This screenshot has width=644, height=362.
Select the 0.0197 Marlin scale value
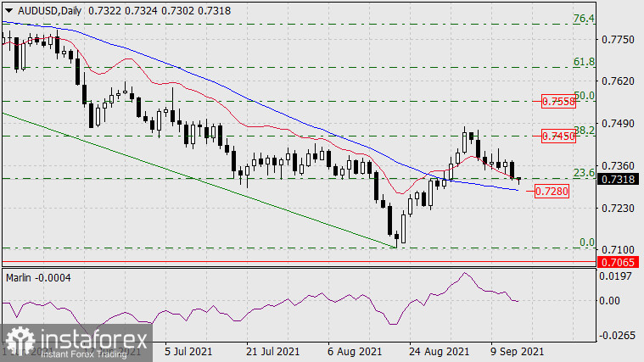[615, 276]
